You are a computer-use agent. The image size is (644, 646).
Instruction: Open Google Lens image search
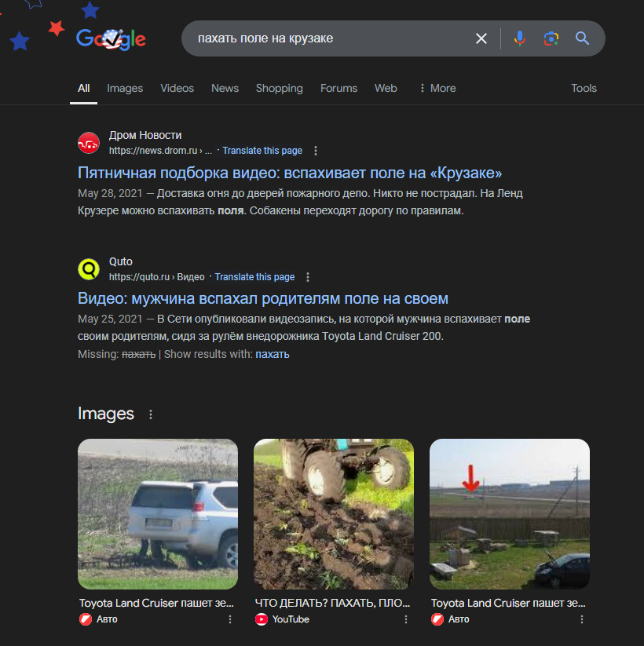551,38
